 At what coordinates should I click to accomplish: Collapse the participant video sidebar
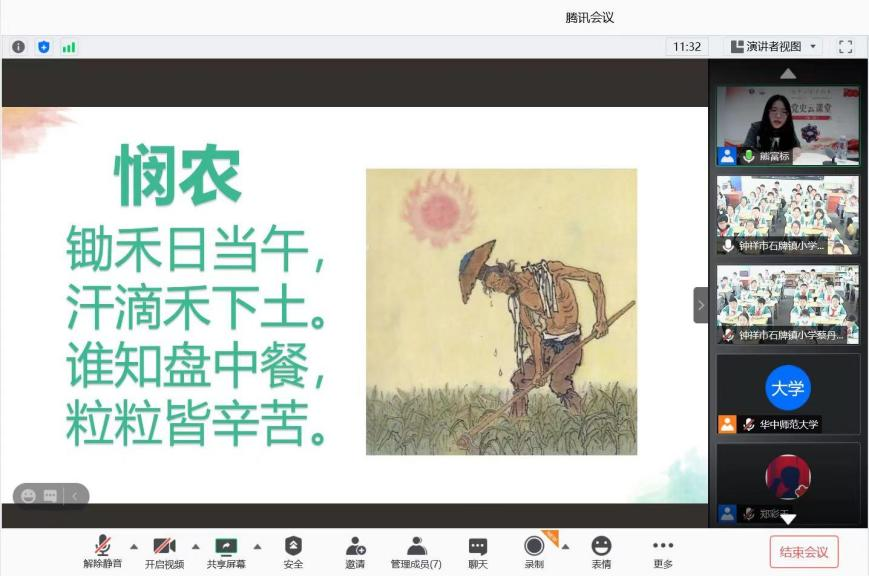click(701, 305)
